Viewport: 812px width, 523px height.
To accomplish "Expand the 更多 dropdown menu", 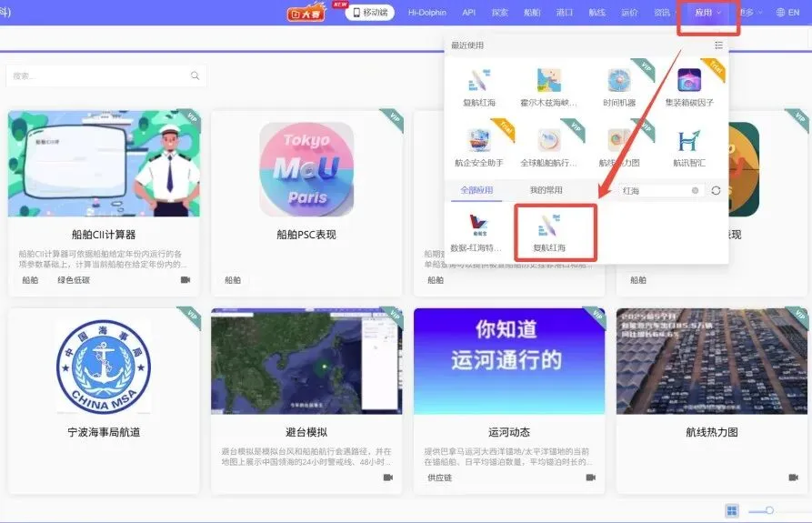I will click(750, 13).
